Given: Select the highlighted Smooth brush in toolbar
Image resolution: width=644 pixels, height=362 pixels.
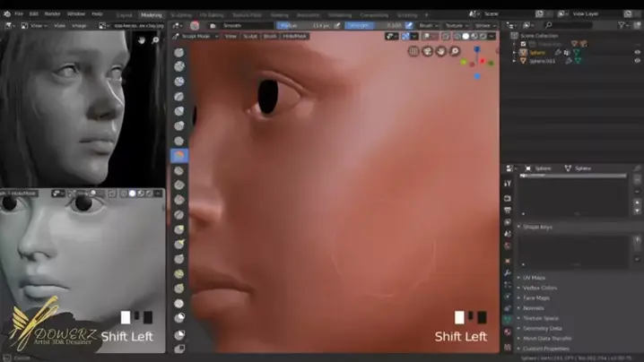Looking at the screenshot, I should click(x=179, y=156).
